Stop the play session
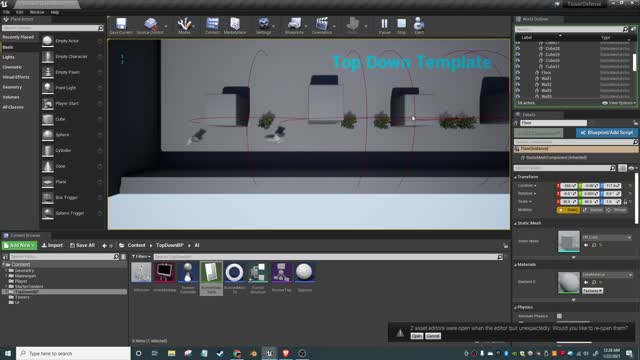This screenshot has width=640, height=360. click(402, 26)
